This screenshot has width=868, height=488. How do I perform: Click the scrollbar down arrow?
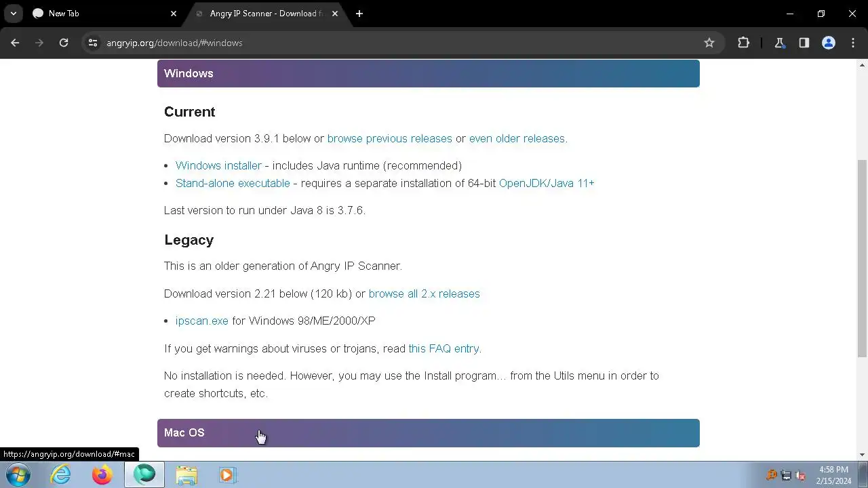coord(863,455)
